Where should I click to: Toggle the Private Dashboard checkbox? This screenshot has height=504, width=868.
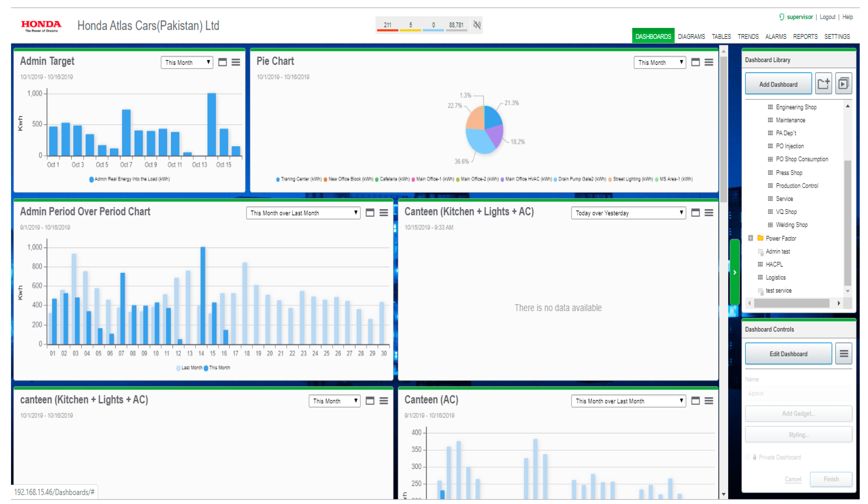[748, 457]
